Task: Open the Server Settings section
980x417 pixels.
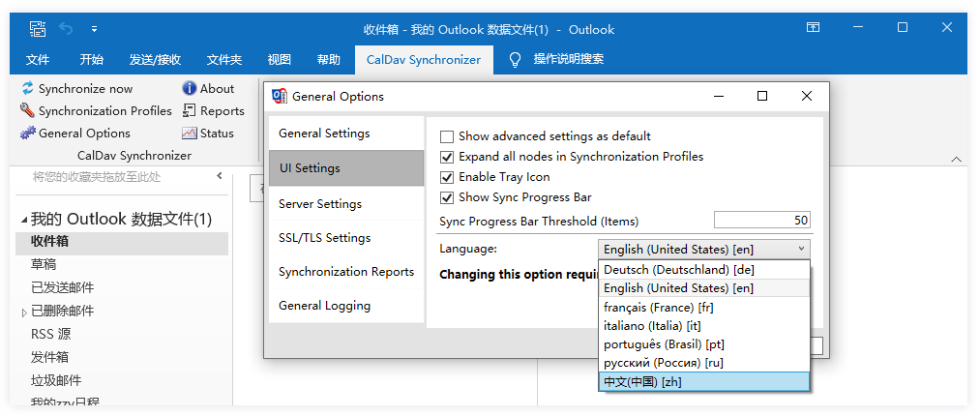Action: pyautogui.click(x=346, y=204)
